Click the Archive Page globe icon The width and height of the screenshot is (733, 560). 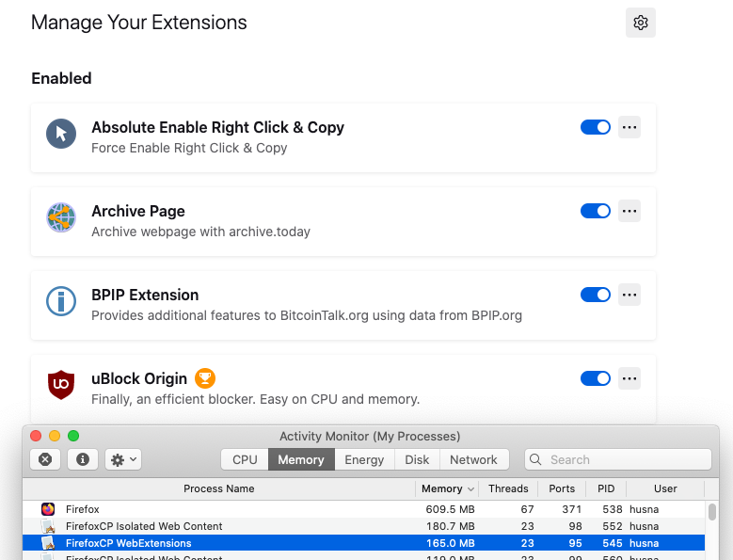tap(61, 217)
